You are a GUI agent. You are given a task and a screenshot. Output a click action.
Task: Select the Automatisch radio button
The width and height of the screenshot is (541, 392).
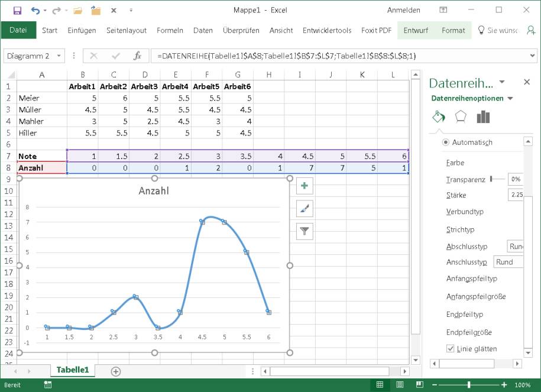point(446,142)
